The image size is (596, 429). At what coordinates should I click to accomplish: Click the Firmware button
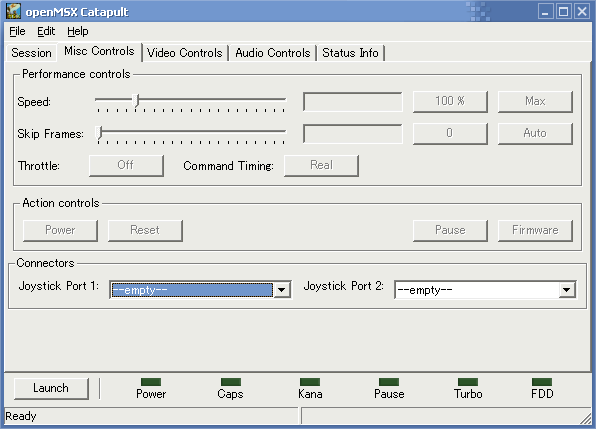(x=535, y=231)
